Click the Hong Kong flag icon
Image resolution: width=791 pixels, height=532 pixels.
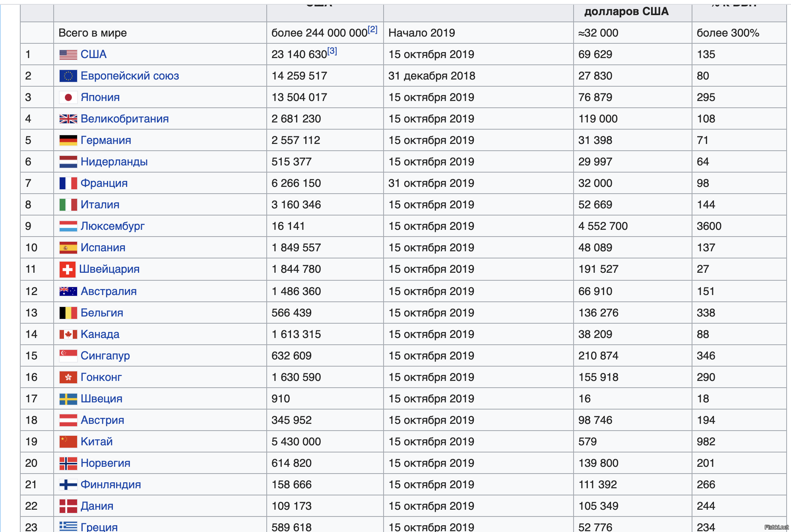coord(68,377)
